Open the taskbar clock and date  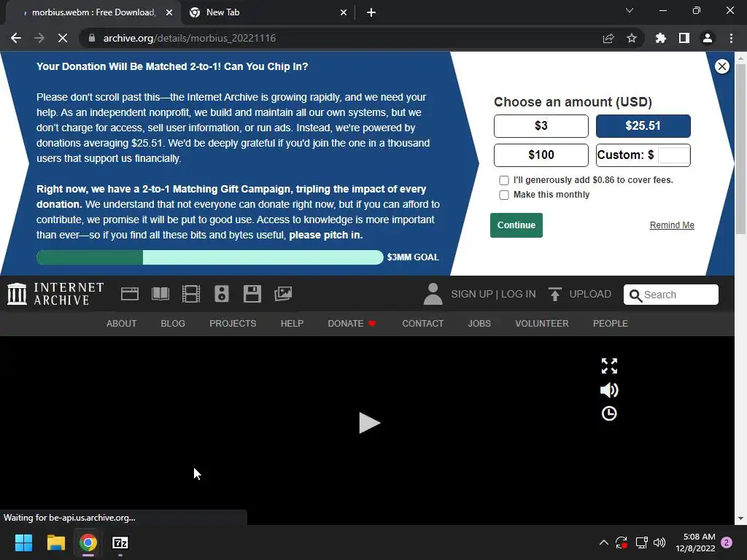pos(695,542)
